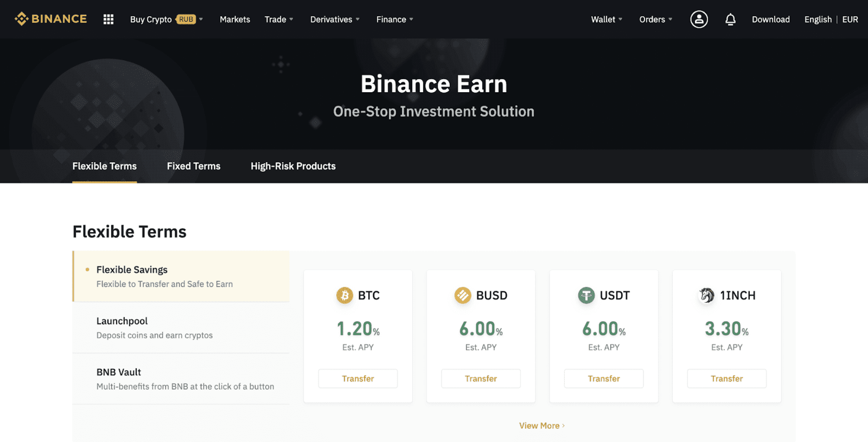Change the language from English

point(818,19)
